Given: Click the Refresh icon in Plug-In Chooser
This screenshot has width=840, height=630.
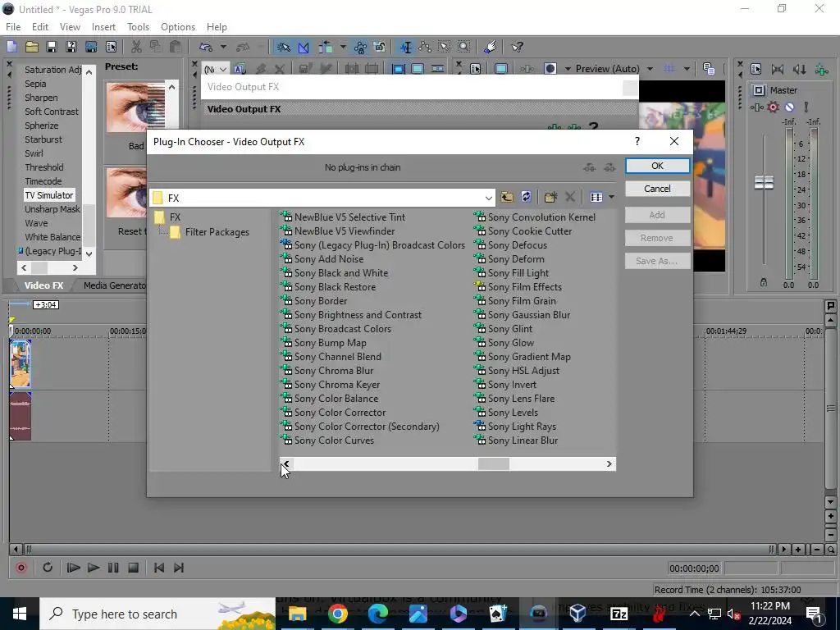Looking at the screenshot, I should pos(526,197).
